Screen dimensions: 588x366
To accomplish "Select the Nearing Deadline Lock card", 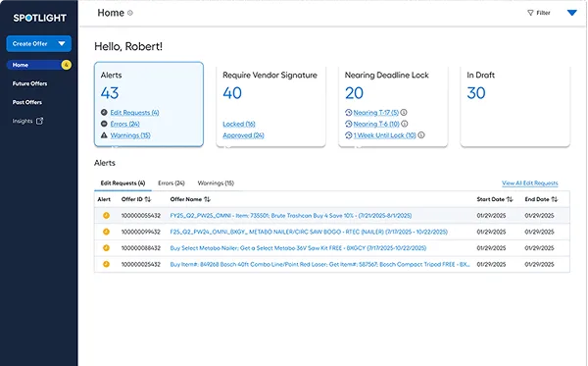I will (393, 106).
